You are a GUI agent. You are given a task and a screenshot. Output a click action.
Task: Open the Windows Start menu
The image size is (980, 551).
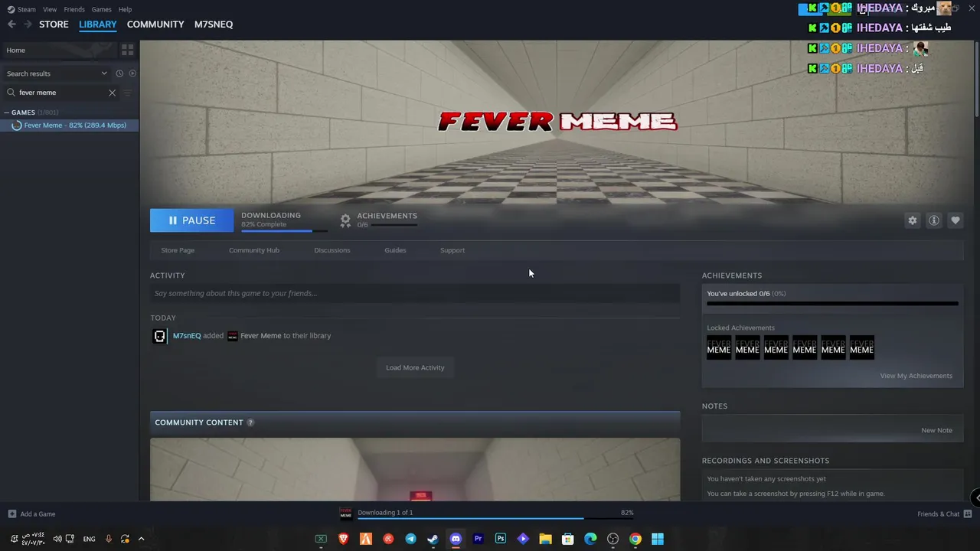pos(658,539)
